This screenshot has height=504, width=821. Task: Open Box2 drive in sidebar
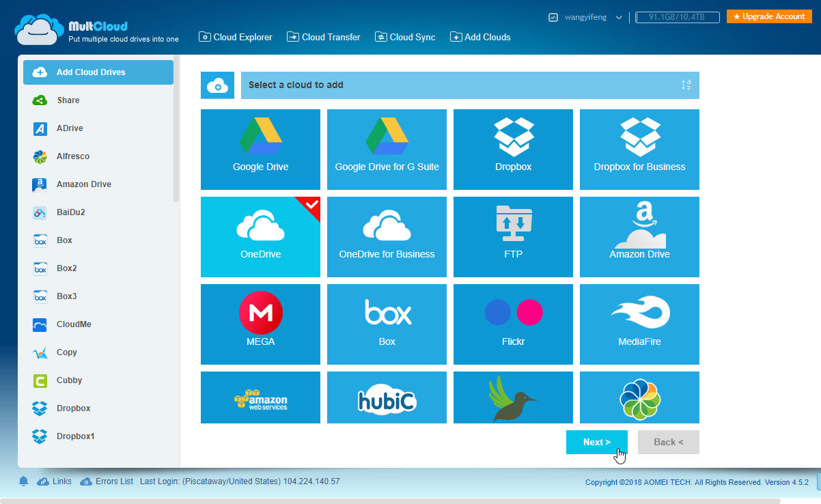click(x=98, y=268)
